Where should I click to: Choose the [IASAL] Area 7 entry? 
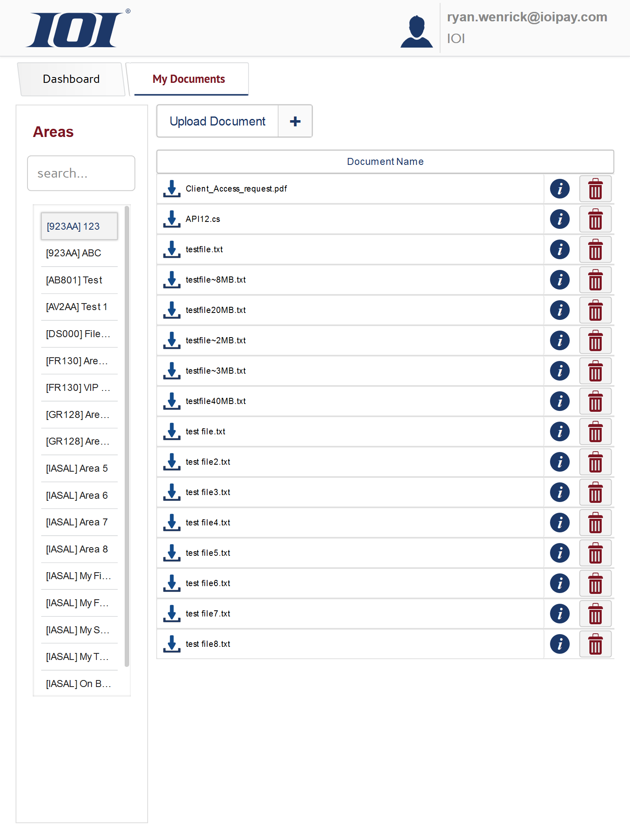[77, 522]
